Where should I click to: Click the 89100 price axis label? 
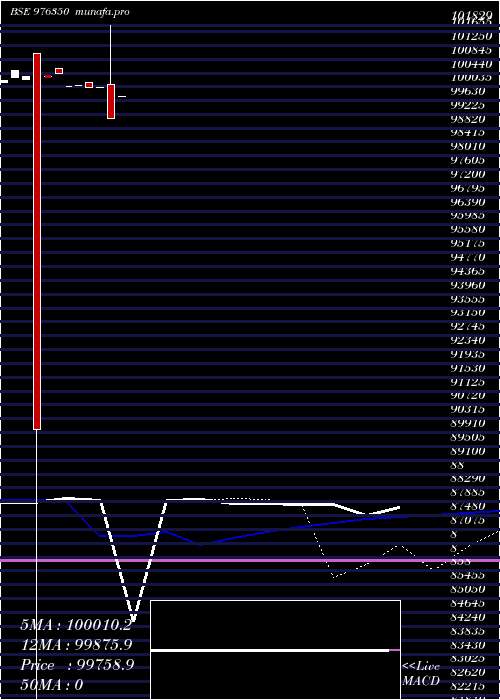[x=468, y=451]
